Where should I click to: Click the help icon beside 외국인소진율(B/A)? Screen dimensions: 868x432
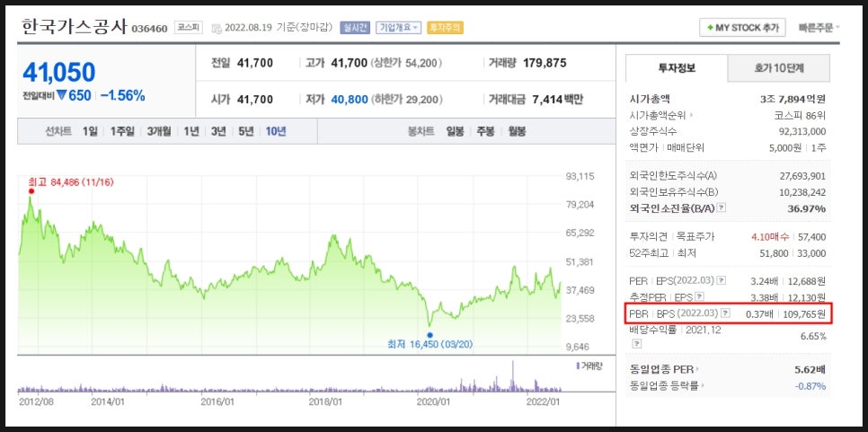[722, 208]
